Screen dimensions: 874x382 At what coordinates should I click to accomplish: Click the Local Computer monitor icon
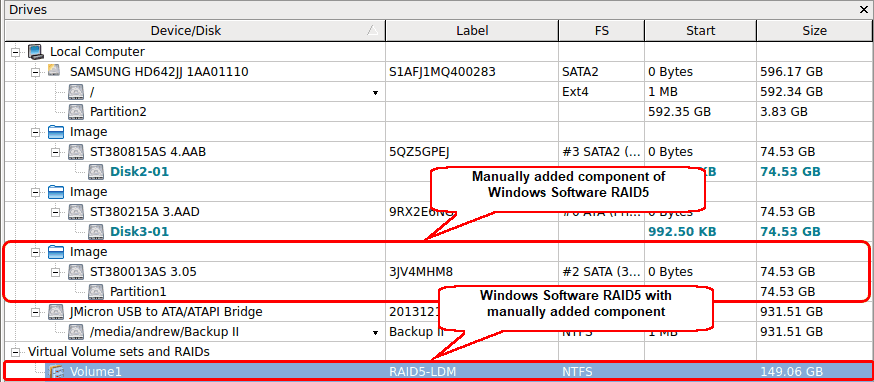click(36, 52)
